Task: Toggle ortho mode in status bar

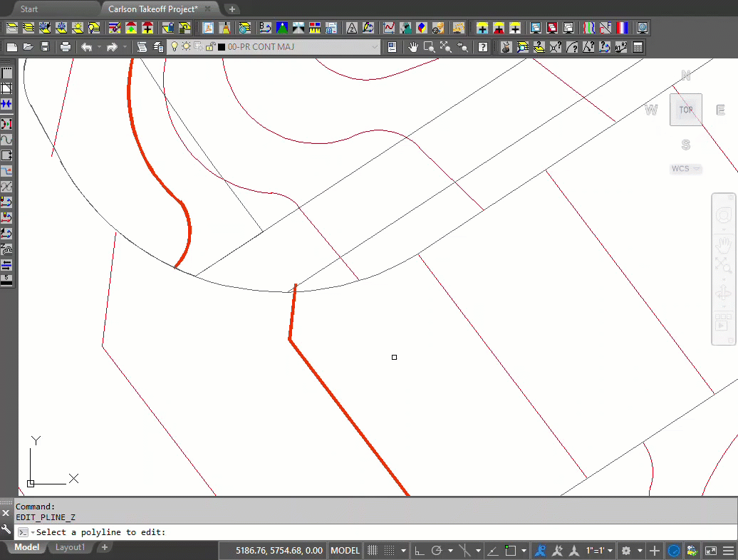Action: click(419, 550)
